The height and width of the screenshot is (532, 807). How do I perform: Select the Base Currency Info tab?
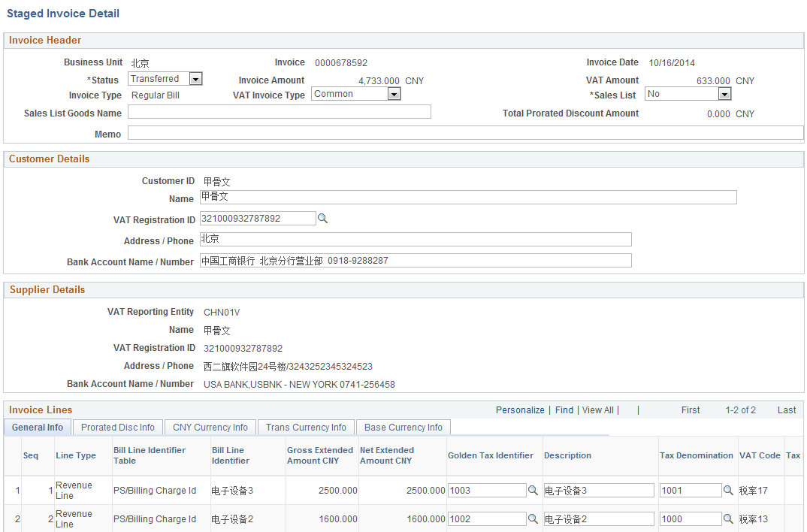click(x=403, y=427)
